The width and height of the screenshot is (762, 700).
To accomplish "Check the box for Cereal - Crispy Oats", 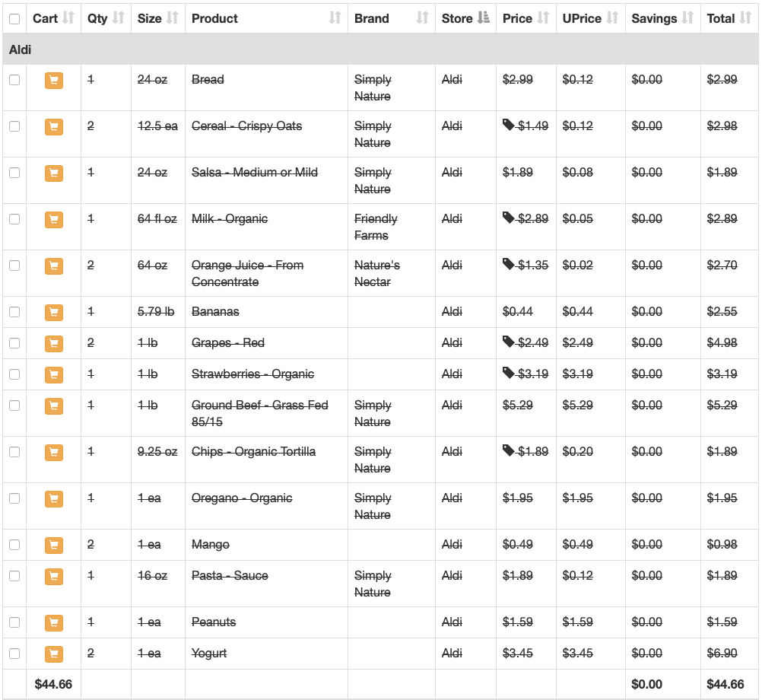I will [14, 126].
